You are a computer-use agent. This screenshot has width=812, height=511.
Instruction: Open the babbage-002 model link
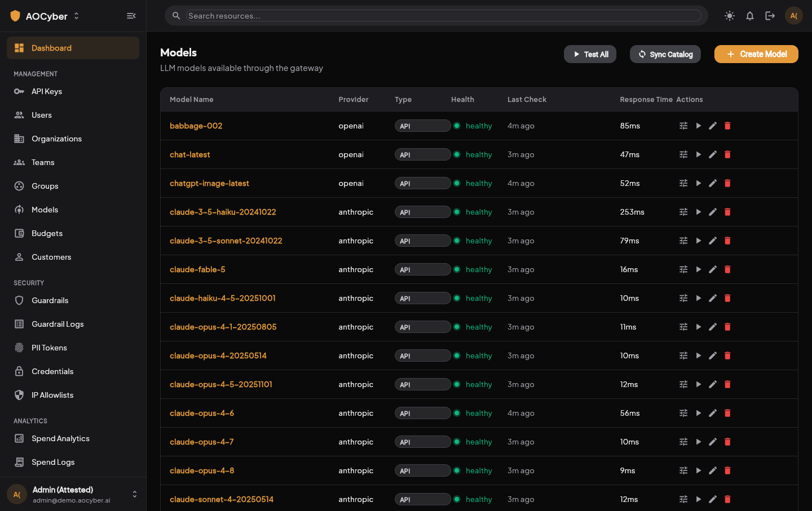[x=196, y=126]
